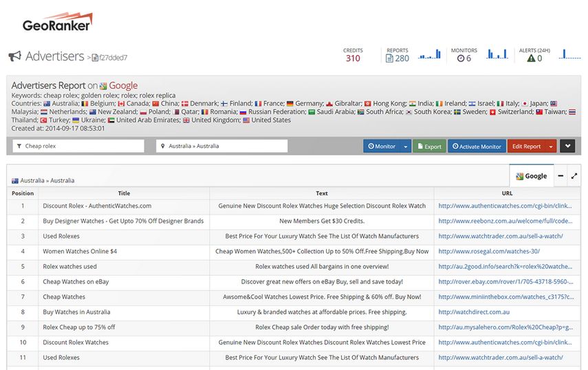Click the 'Created at: 2014-09-17 08:53:01' text

58,129
